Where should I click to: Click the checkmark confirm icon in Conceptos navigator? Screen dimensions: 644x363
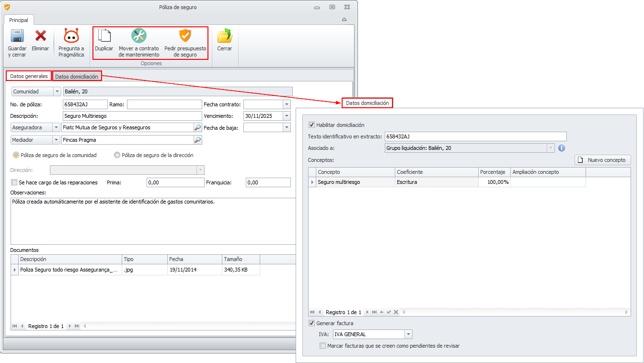[389, 312]
